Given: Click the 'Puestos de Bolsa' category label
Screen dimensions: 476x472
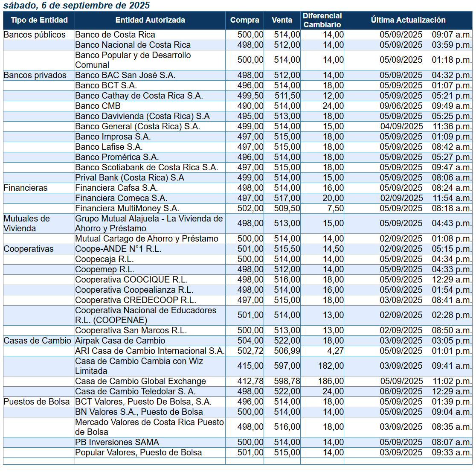Looking at the screenshot, I should click(37, 402).
